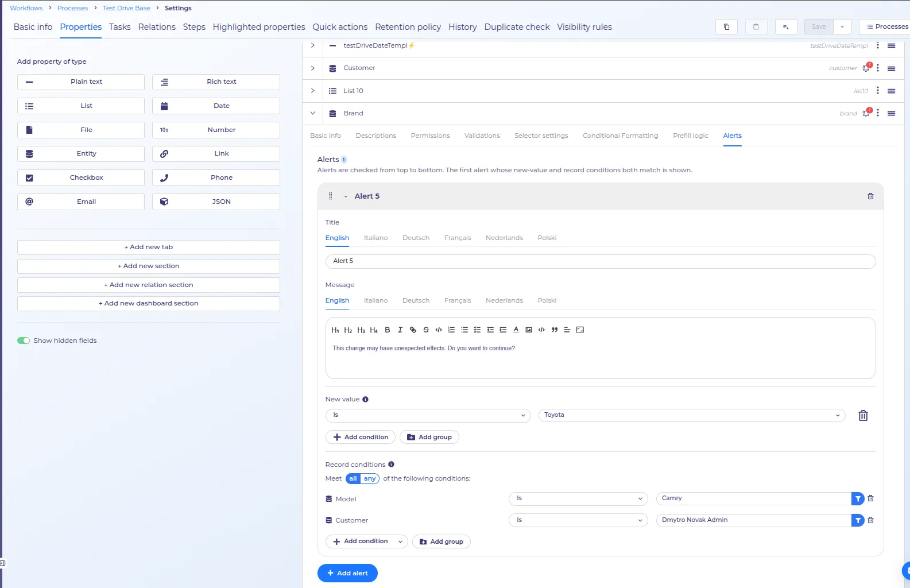Open Test Drive Base breadcrumb link
The width and height of the screenshot is (910, 588).
pos(126,8)
